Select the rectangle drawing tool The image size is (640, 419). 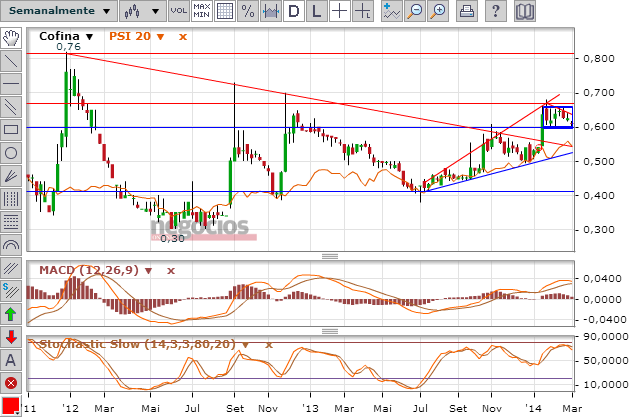[x=11, y=130]
